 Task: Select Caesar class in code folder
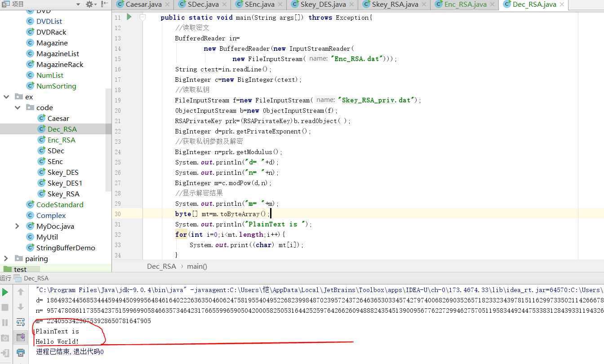pos(58,118)
